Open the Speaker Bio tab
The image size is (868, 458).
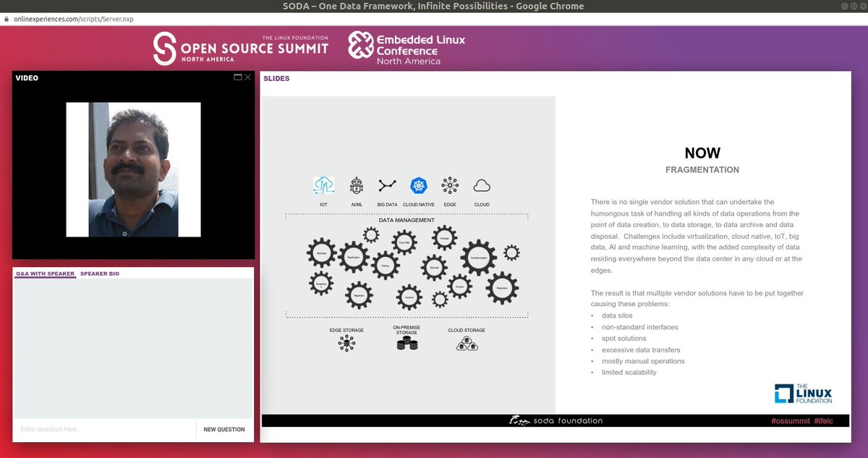pos(100,274)
